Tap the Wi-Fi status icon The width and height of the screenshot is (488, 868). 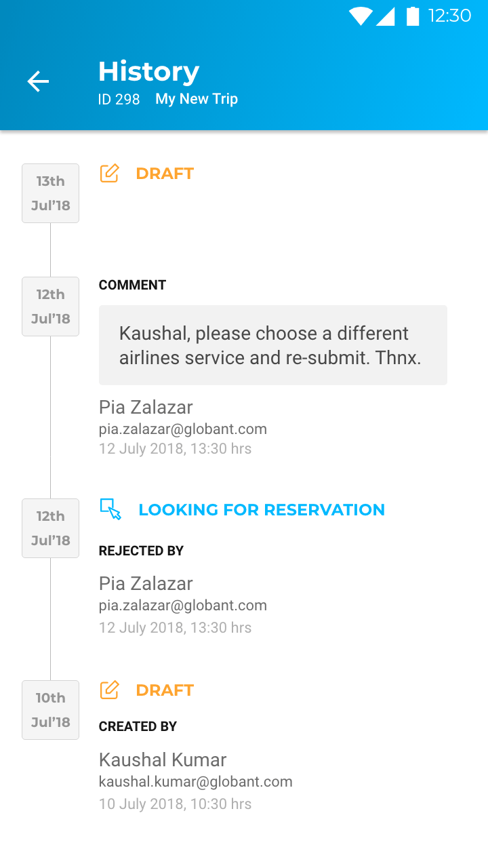[x=361, y=16]
